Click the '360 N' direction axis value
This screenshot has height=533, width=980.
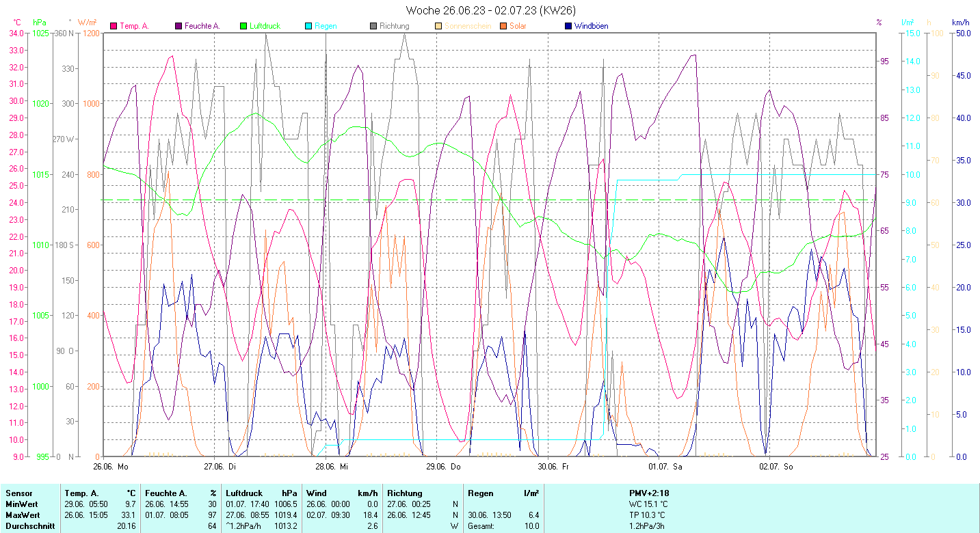click(x=64, y=33)
